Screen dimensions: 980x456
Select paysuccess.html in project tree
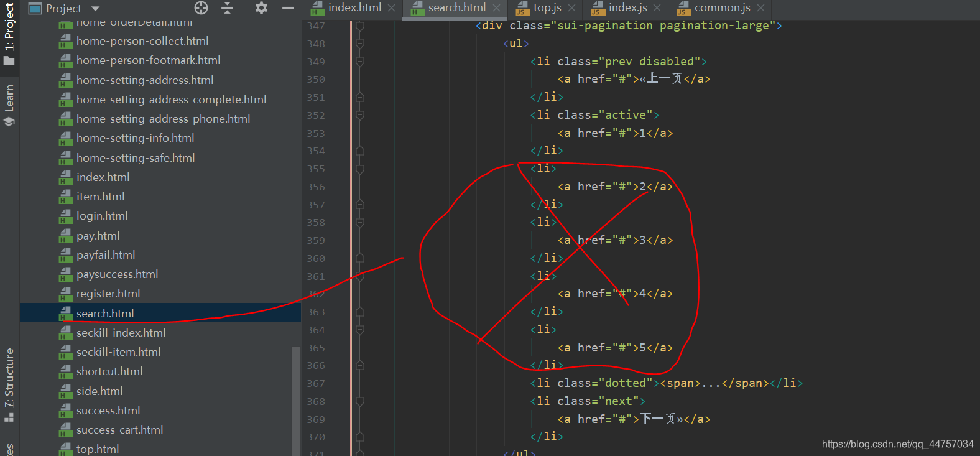(117, 274)
